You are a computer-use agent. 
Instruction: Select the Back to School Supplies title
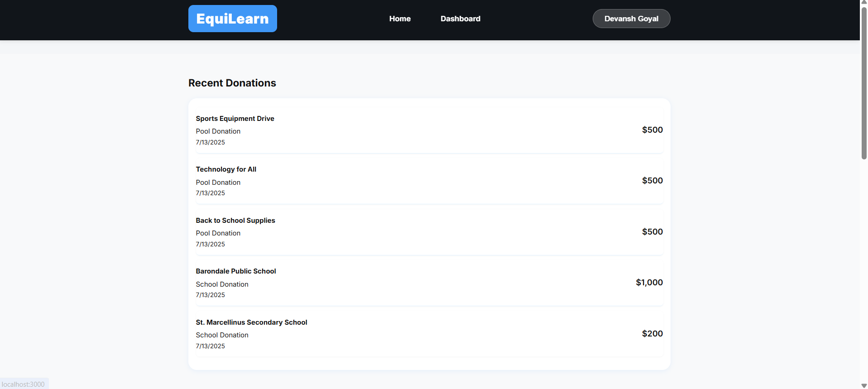click(235, 220)
